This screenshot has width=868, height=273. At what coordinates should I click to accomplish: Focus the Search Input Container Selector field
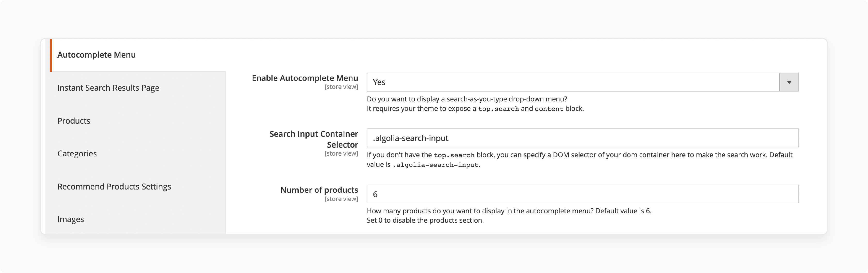[x=583, y=138]
